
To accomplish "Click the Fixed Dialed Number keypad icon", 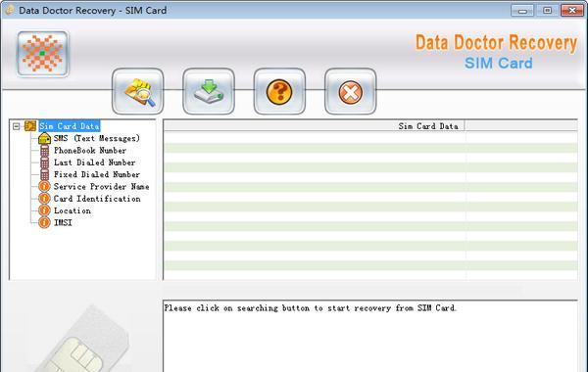I will click(x=44, y=174).
